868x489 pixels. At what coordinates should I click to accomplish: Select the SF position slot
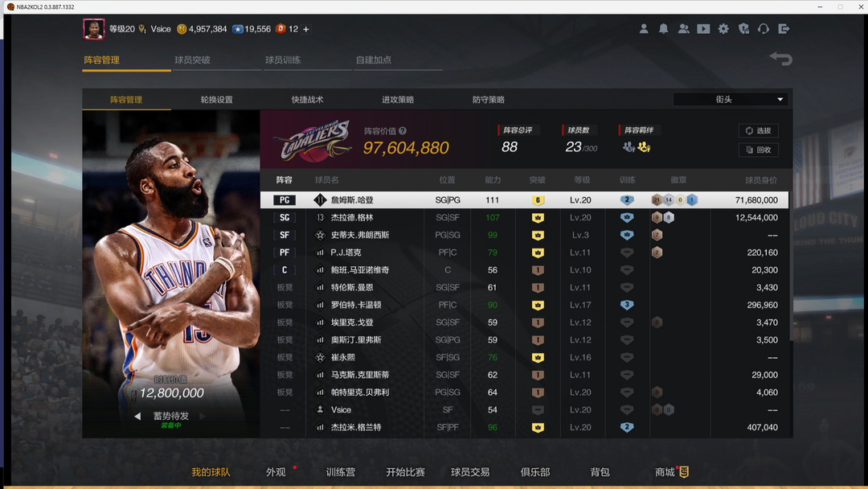[x=285, y=236]
